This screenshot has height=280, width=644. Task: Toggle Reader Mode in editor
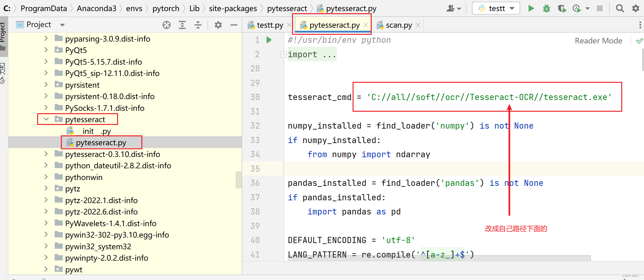[x=598, y=41]
